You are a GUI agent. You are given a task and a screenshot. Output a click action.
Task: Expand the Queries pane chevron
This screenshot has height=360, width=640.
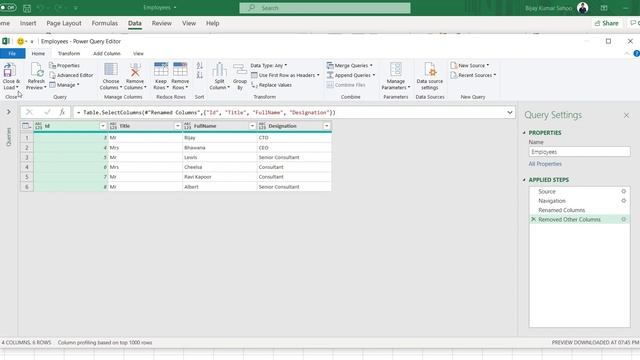9,112
